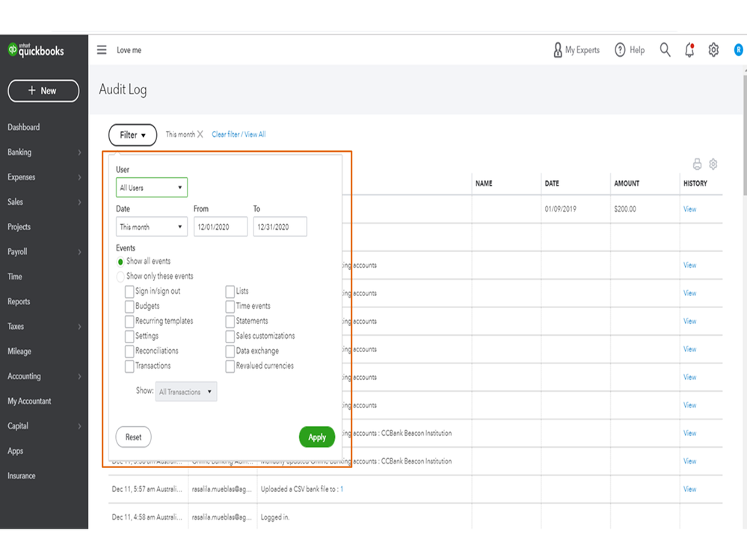The height and width of the screenshot is (560, 747).
Task: Click the Apply filter button
Action: 317,437
